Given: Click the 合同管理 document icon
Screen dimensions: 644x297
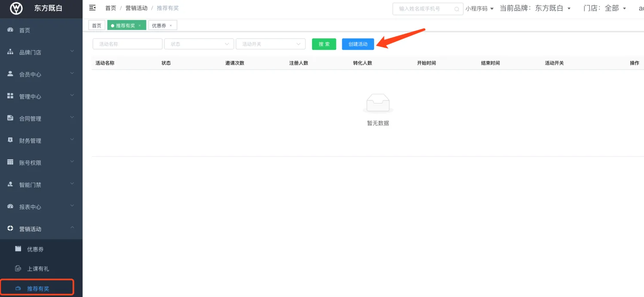Looking at the screenshot, I should [x=10, y=118].
